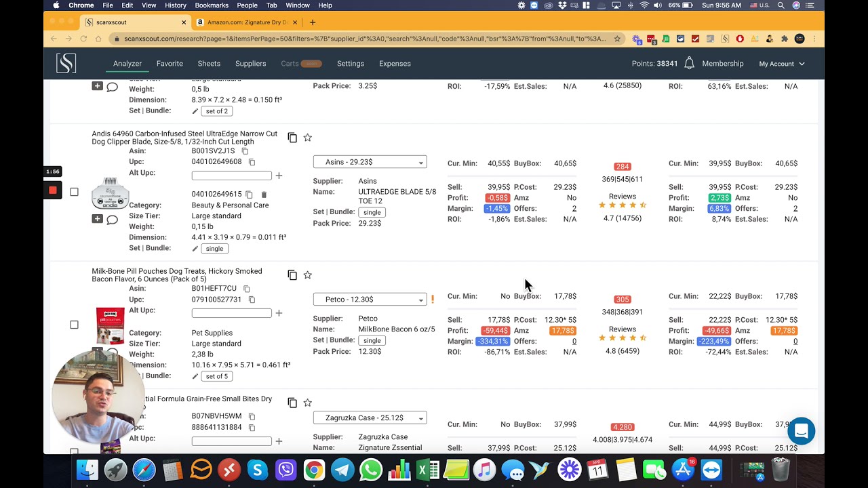This screenshot has height=488, width=868.
Task: Open the Expenses tab
Action: 395,64
